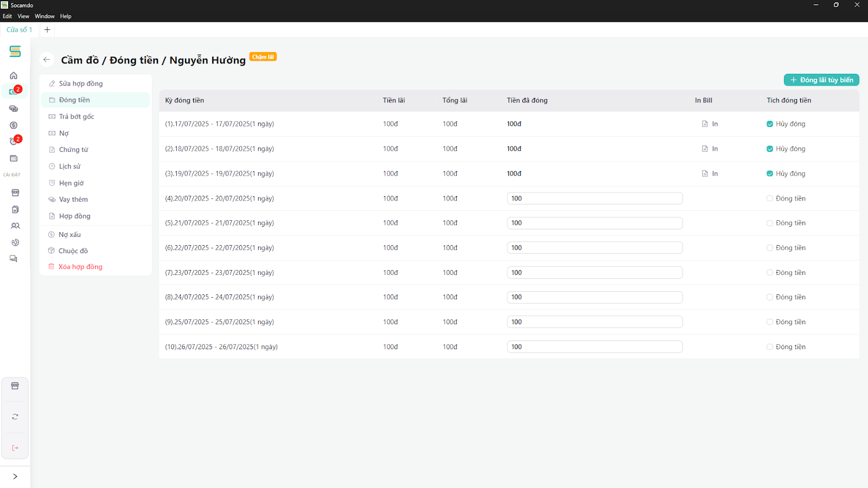The image size is (868, 488).
Task: Switch to 'Cửa sổ 1' tab
Action: (20, 30)
